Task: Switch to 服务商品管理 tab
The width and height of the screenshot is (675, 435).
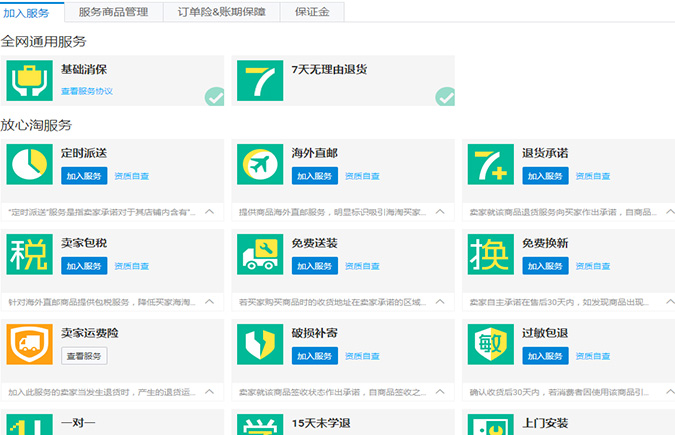Action: tap(113, 12)
